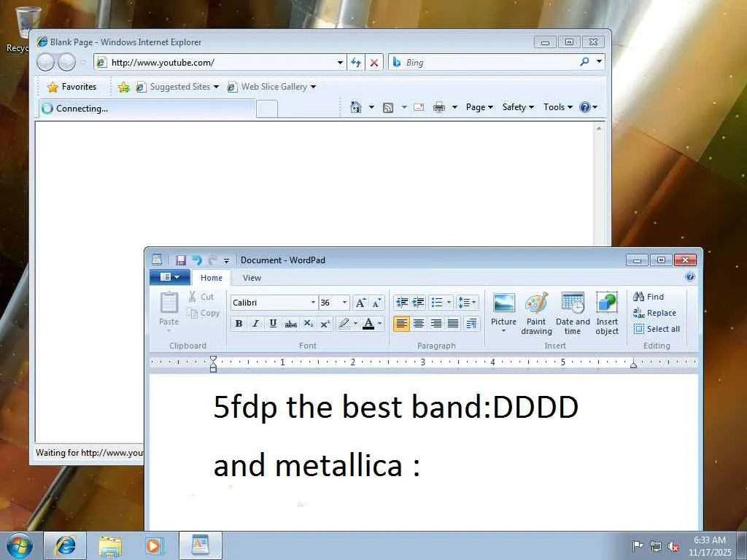Click the RSS feeds icon in Internet Explorer
Viewport: 747px width, 560px height.
click(388, 108)
